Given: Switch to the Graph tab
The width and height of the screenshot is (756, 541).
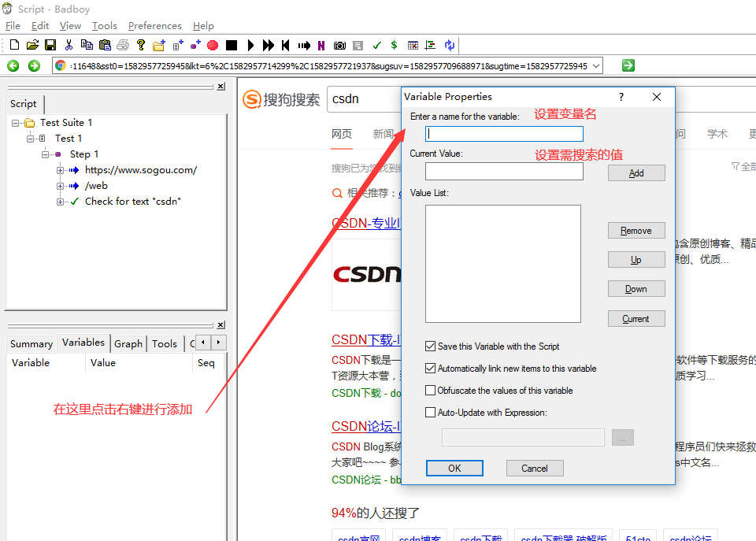Looking at the screenshot, I should point(128,344).
